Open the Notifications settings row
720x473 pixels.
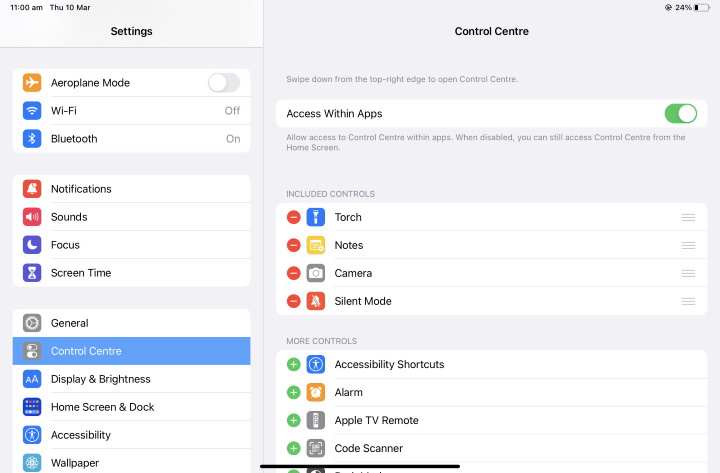tap(131, 189)
